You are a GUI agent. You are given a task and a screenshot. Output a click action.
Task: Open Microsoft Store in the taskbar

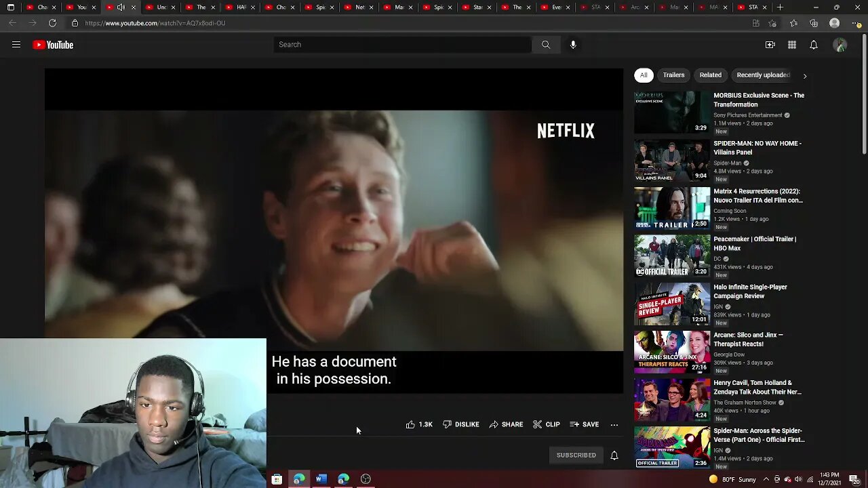277,479
